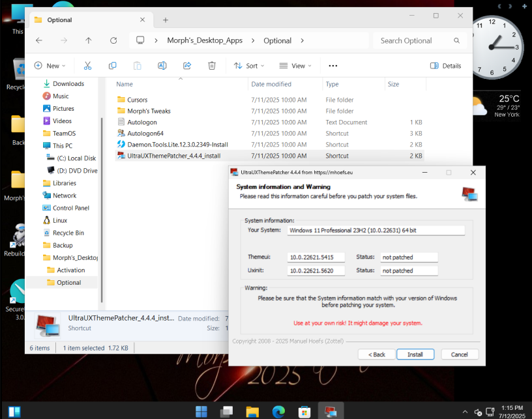The height and width of the screenshot is (419, 532).
Task: Select UltraUXThemePatcher_4.4.4_install file row
Action: click(270, 156)
